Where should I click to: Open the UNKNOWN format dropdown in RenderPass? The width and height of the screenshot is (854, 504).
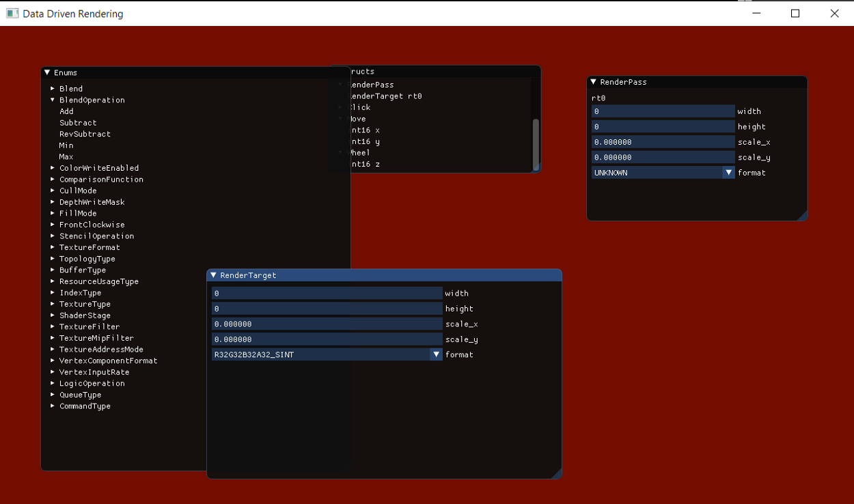pos(728,173)
